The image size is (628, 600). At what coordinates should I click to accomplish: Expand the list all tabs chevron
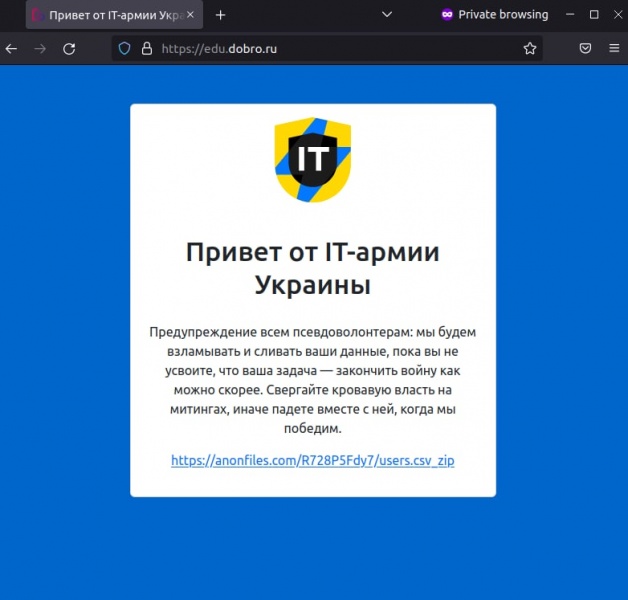(387, 15)
